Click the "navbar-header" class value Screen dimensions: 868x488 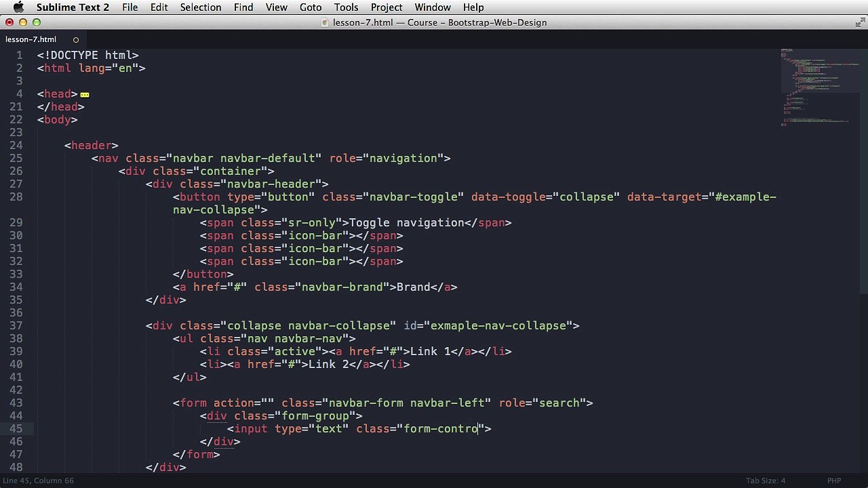tap(271, 184)
